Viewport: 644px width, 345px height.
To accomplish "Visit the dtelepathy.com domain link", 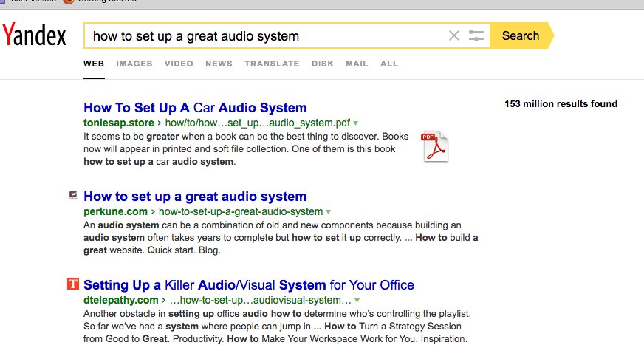I will pos(121,300).
